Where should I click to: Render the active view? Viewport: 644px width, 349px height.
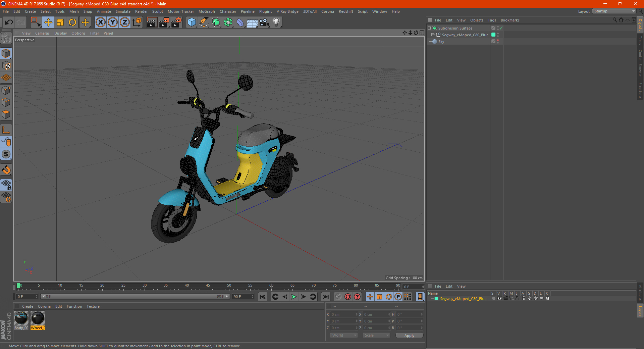152,22
